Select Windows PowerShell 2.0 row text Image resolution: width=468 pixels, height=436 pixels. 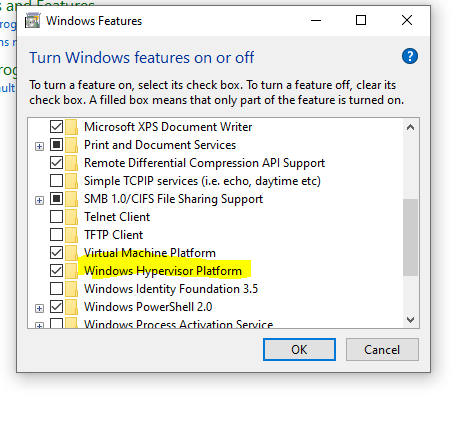click(148, 307)
